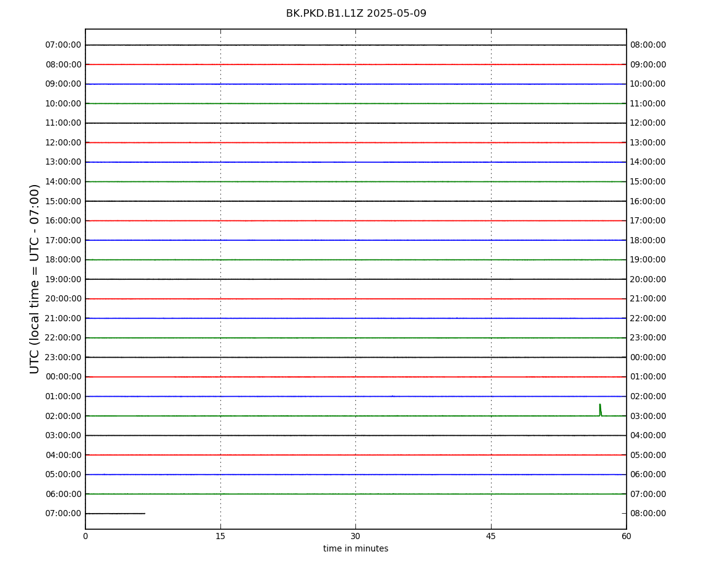
Task: Click left-axis start time label 16:00:00
Action: [x=64, y=221]
